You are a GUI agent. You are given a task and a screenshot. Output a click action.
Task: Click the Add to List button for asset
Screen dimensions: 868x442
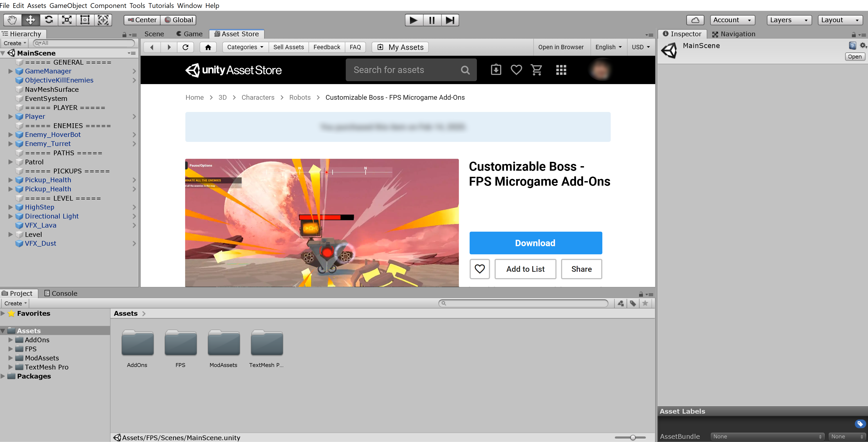[x=525, y=269]
